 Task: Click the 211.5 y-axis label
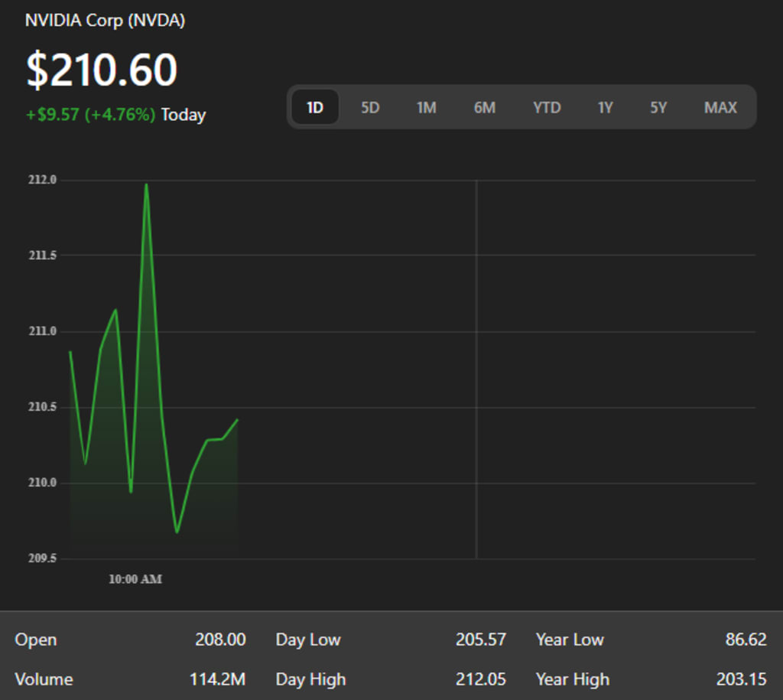[x=43, y=256]
